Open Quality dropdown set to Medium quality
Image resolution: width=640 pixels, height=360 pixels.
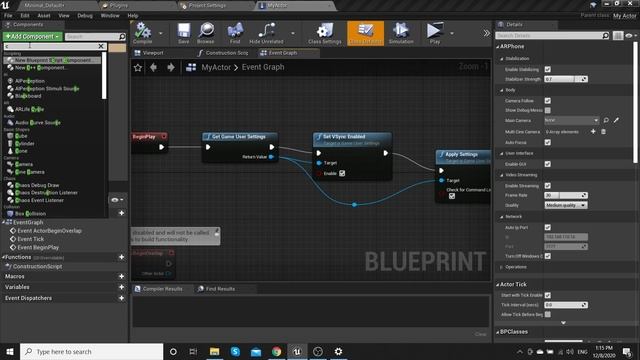coord(566,205)
